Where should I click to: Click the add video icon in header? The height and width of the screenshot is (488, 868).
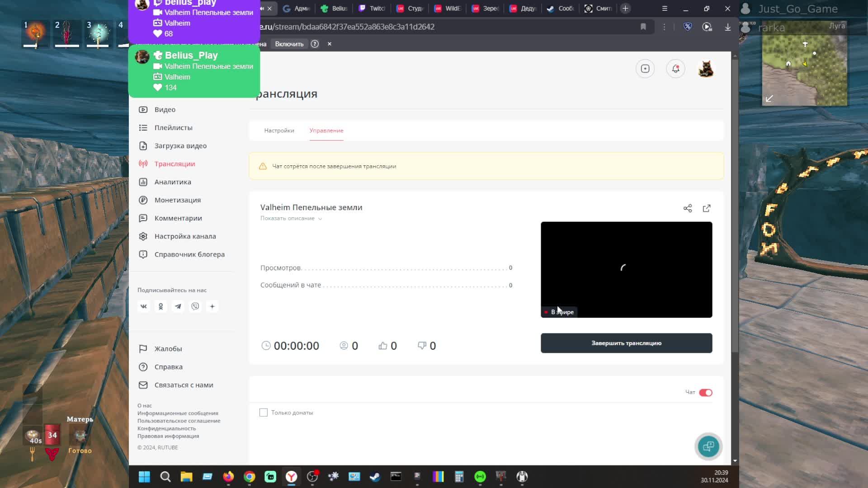click(645, 69)
